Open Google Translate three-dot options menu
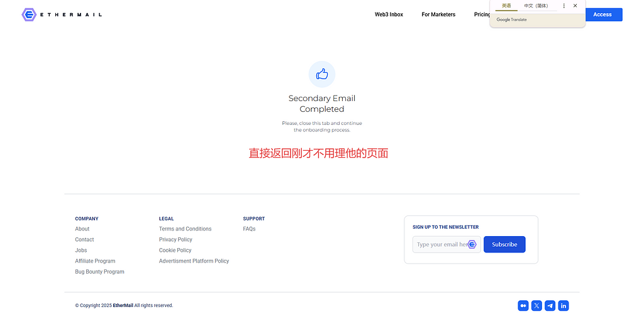This screenshot has height=319, width=644. [563, 6]
